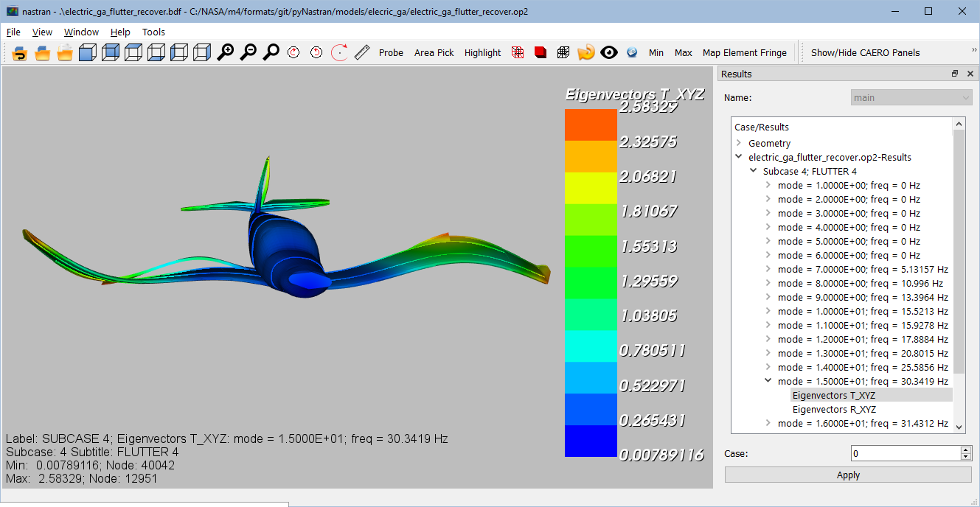The width and height of the screenshot is (980, 507).
Task: Select the zoom-out magnifier tool
Action: (x=248, y=52)
